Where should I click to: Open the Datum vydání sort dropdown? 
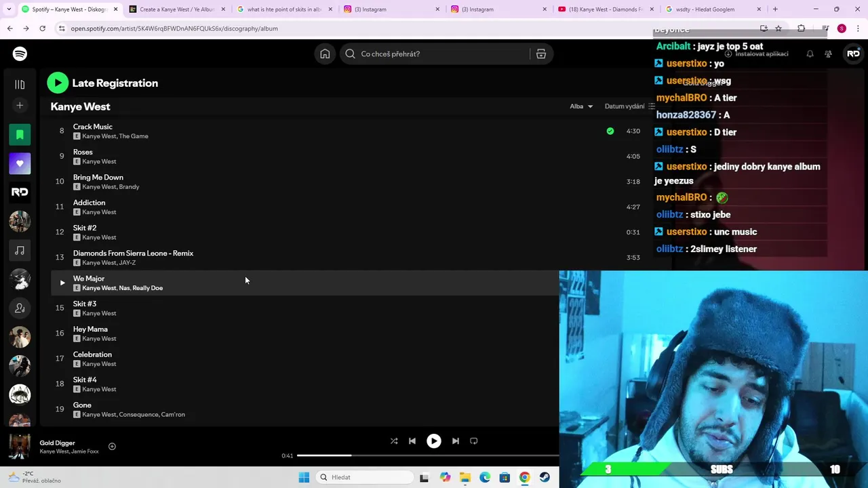(629, 106)
